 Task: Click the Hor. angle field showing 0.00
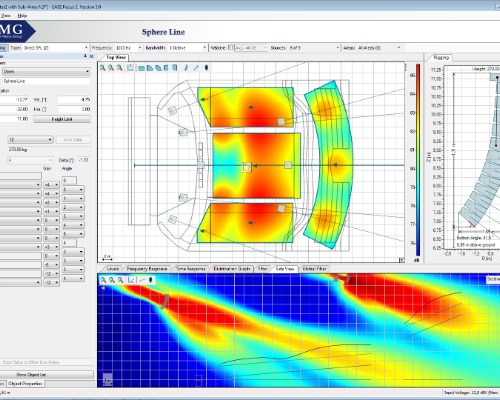coord(74,109)
